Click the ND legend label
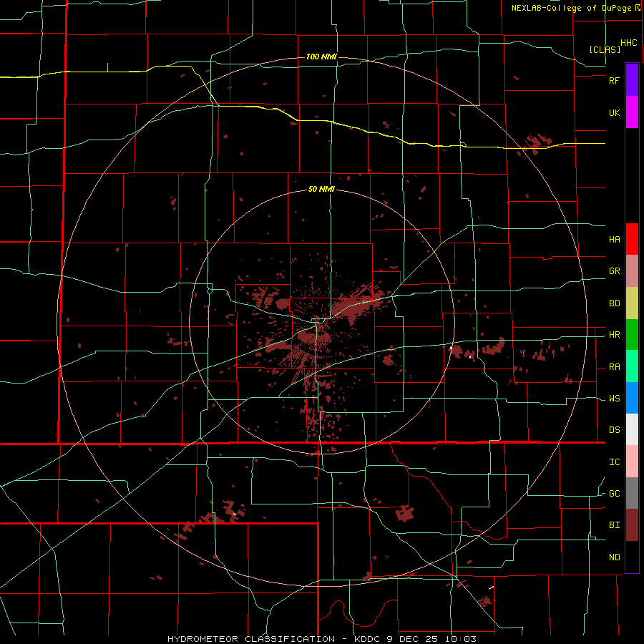644x644 pixels. click(614, 557)
